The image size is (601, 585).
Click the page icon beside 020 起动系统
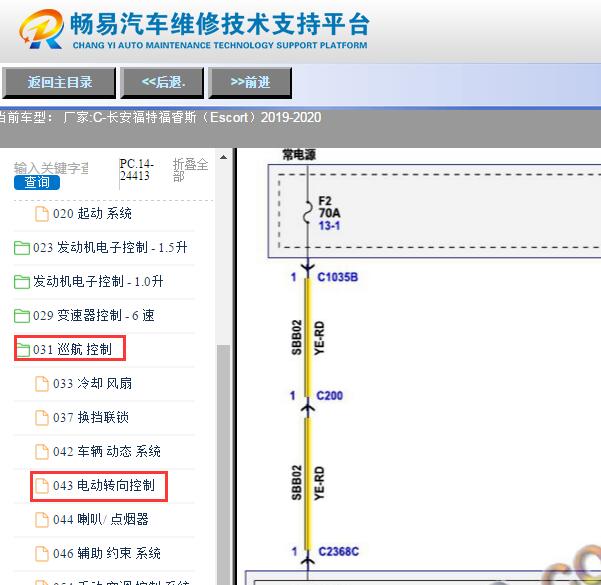[x=42, y=214]
